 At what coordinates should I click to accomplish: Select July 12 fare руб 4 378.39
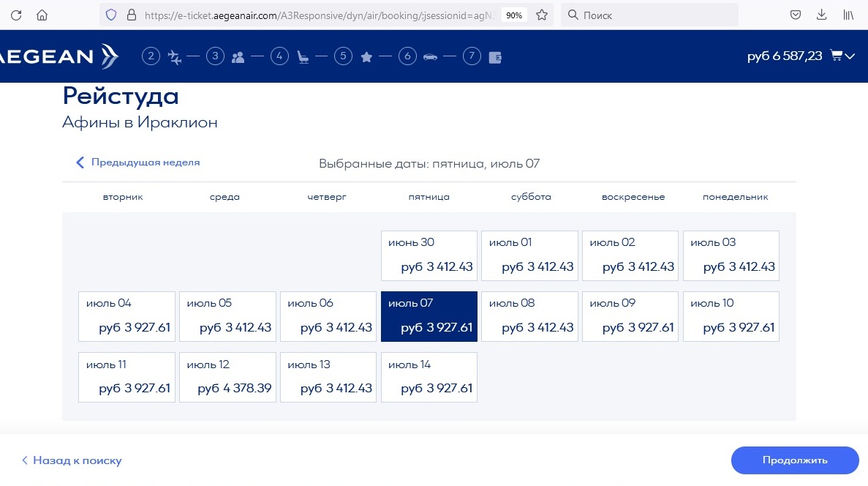point(227,377)
